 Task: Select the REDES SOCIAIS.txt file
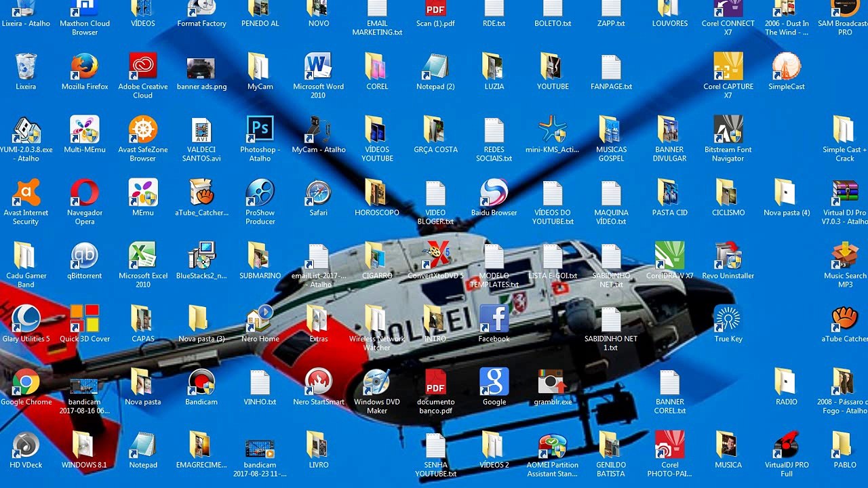click(x=494, y=130)
